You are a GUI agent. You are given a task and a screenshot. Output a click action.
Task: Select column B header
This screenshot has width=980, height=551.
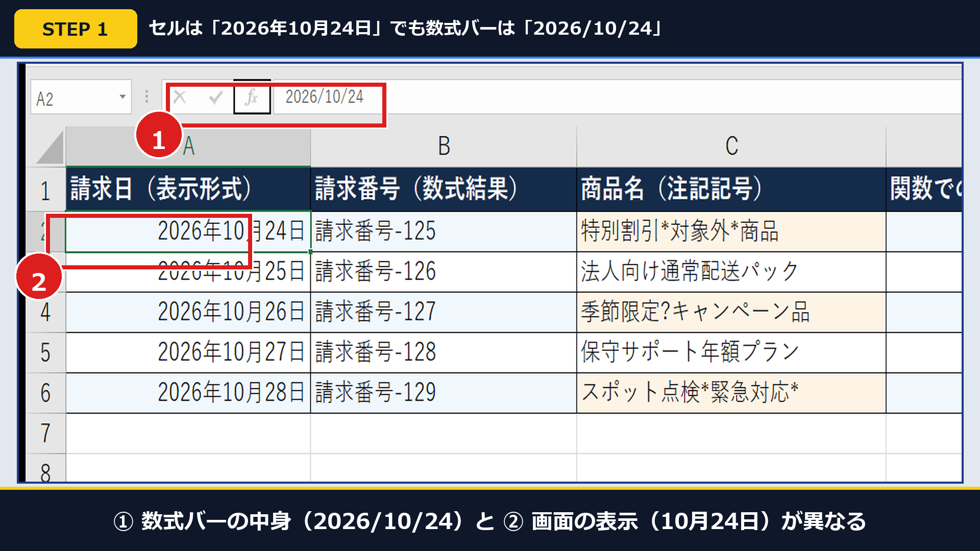444,146
